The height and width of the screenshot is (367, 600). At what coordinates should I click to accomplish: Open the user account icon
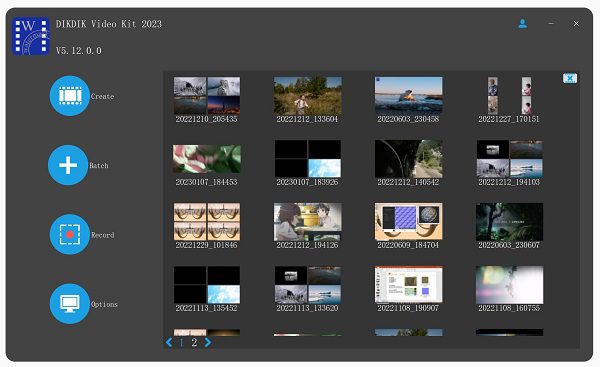tap(522, 24)
